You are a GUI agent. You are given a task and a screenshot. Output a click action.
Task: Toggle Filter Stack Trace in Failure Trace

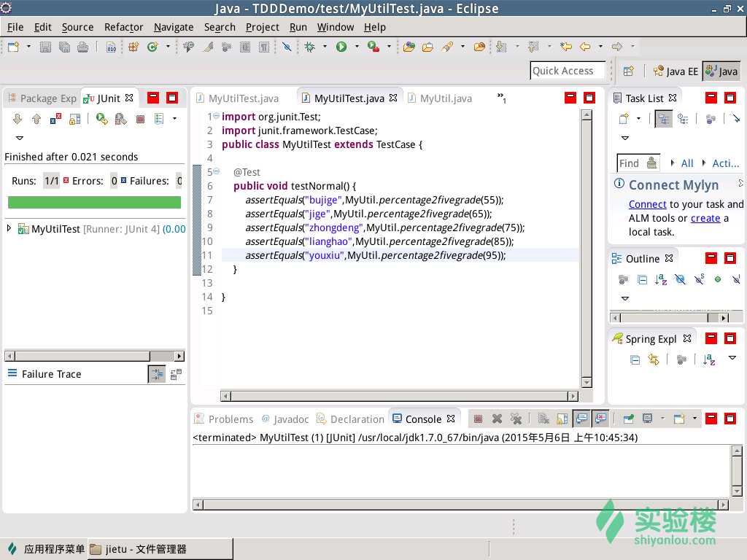pyautogui.click(x=157, y=375)
